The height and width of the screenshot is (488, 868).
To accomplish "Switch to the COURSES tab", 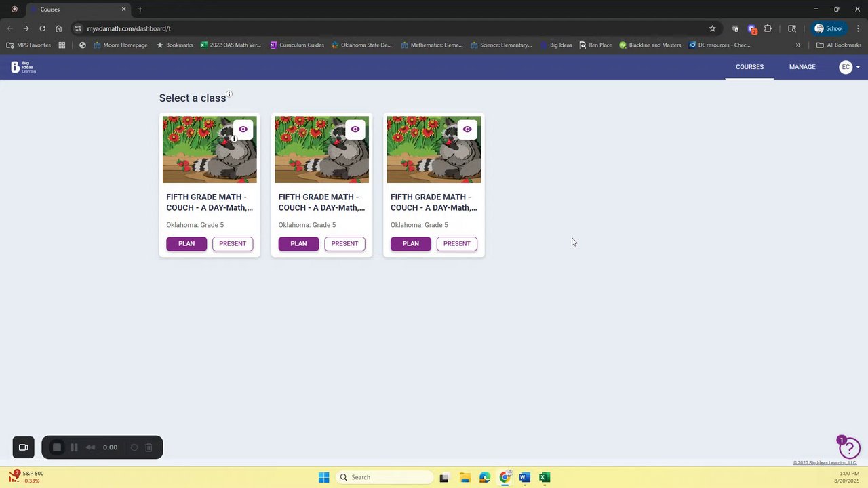I will (x=749, y=67).
